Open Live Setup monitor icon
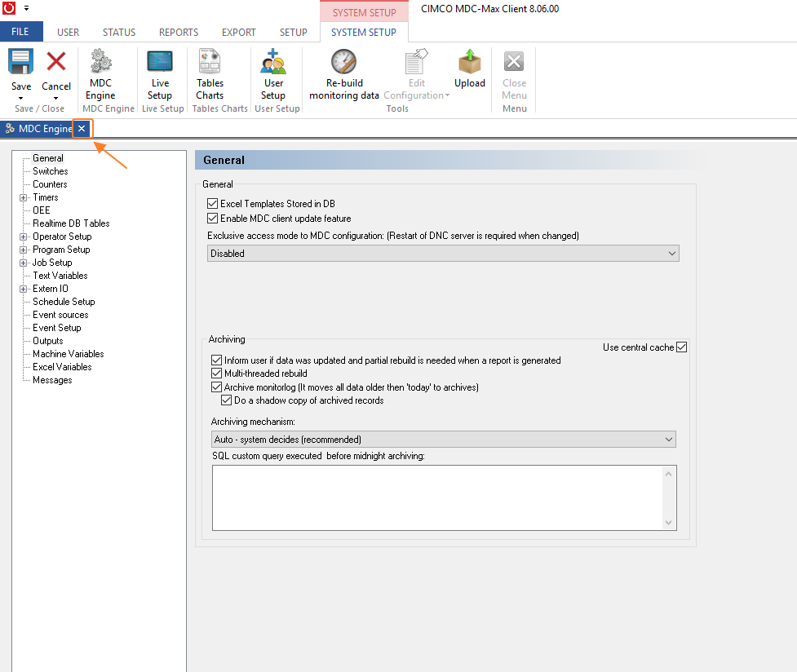Screen dimensions: 797x672 pos(160,61)
